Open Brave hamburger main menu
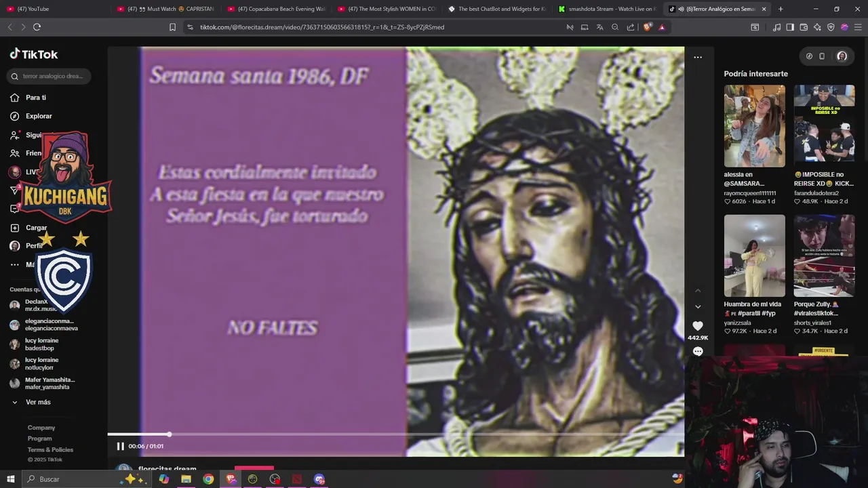Image resolution: width=868 pixels, height=488 pixels. pyautogui.click(x=858, y=27)
